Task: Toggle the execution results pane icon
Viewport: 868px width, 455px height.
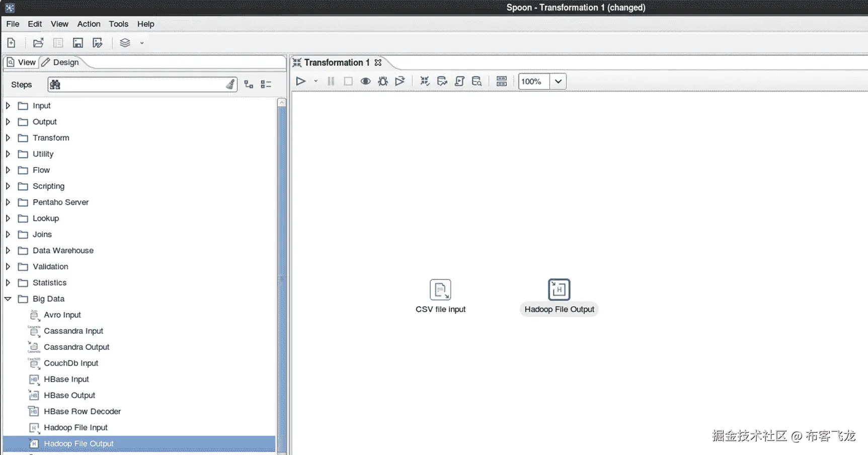Action: coord(502,81)
